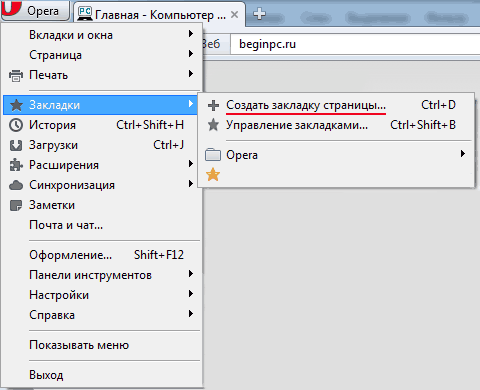Click the printer icon next to Печать

pos(16,75)
